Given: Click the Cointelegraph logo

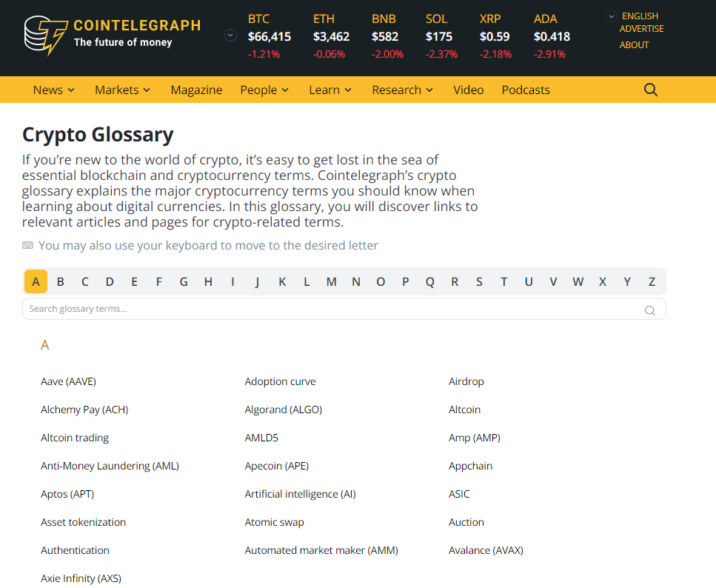Looking at the screenshot, I should [x=113, y=36].
